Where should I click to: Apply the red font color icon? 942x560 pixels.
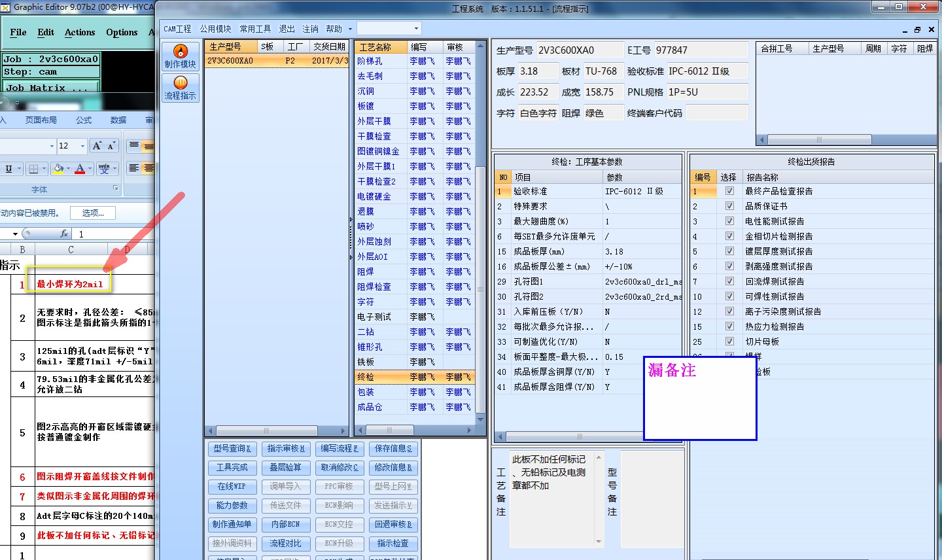(x=80, y=169)
